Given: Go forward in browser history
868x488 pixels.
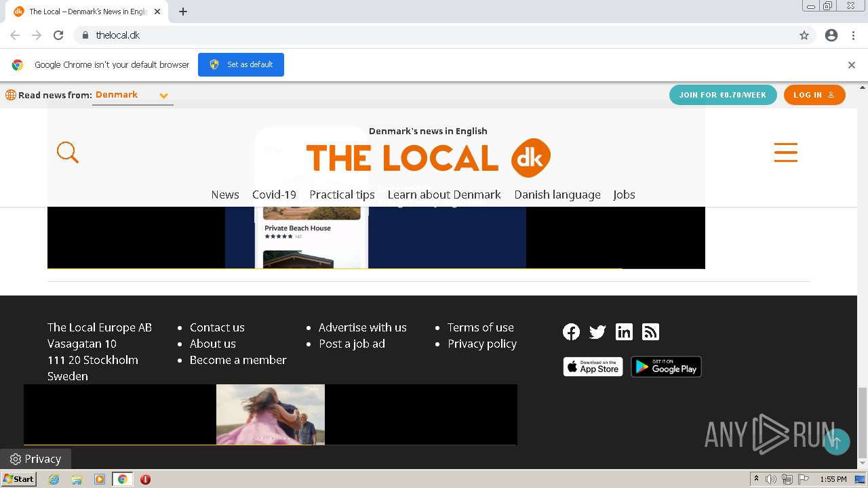Looking at the screenshot, I should [x=37, y=35].
